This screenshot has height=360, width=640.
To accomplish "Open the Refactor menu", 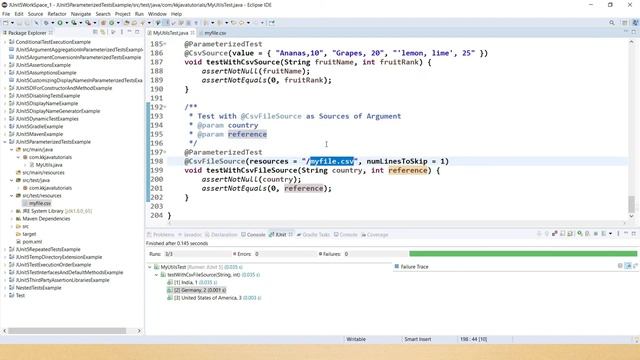I will coord(57,14).
